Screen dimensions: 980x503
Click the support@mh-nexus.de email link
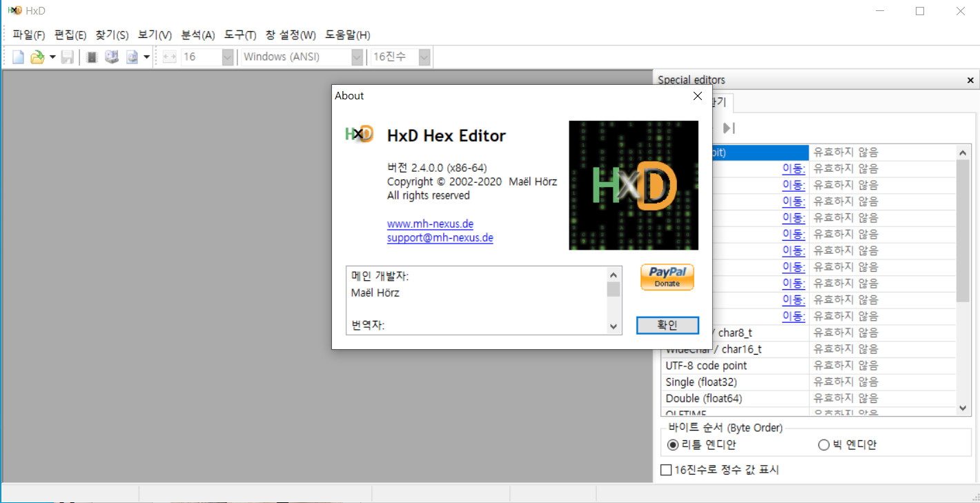(x=440, y=238)
